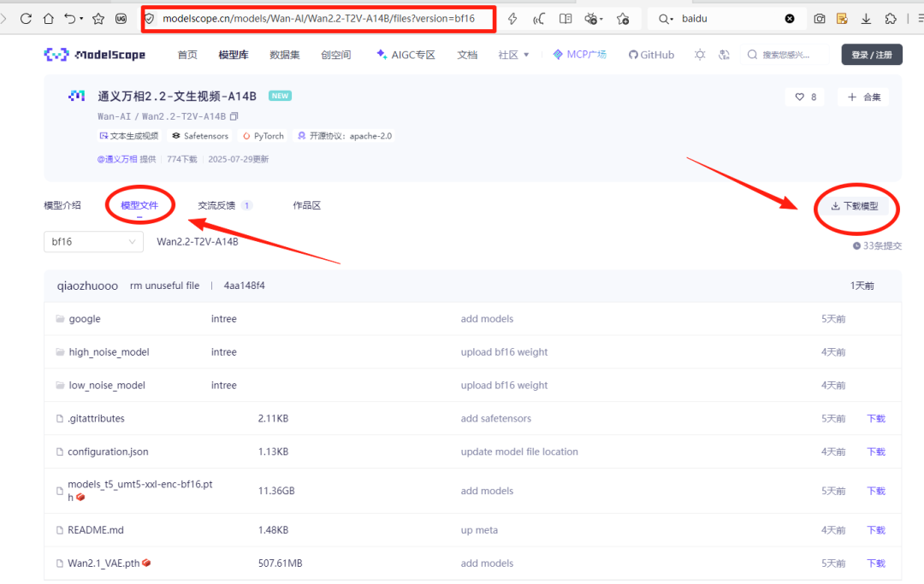Viewport: 924px width, 584px height.
Task: Click the 'rm unuseful file' commit message
Action: click(x=164, y=286)
